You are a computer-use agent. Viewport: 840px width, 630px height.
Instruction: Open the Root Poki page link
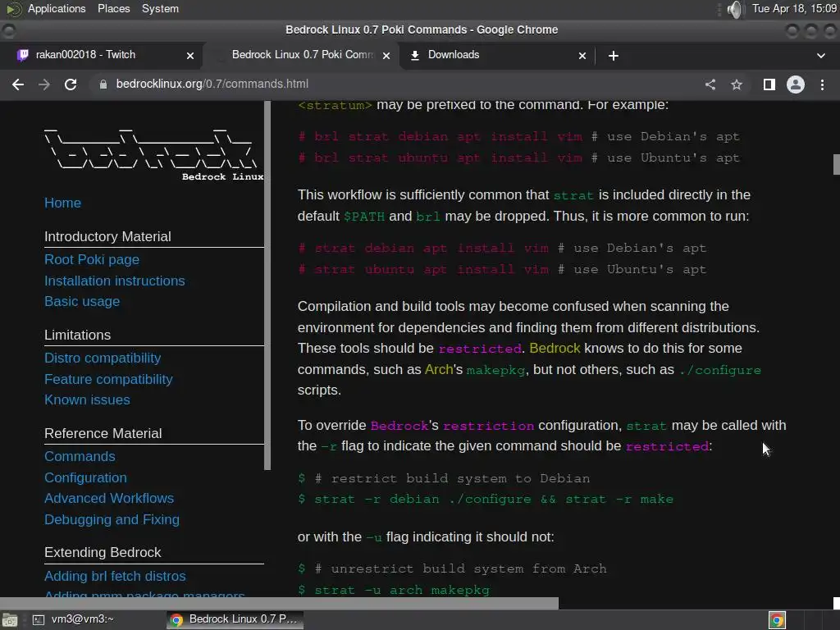coord(92,260)
